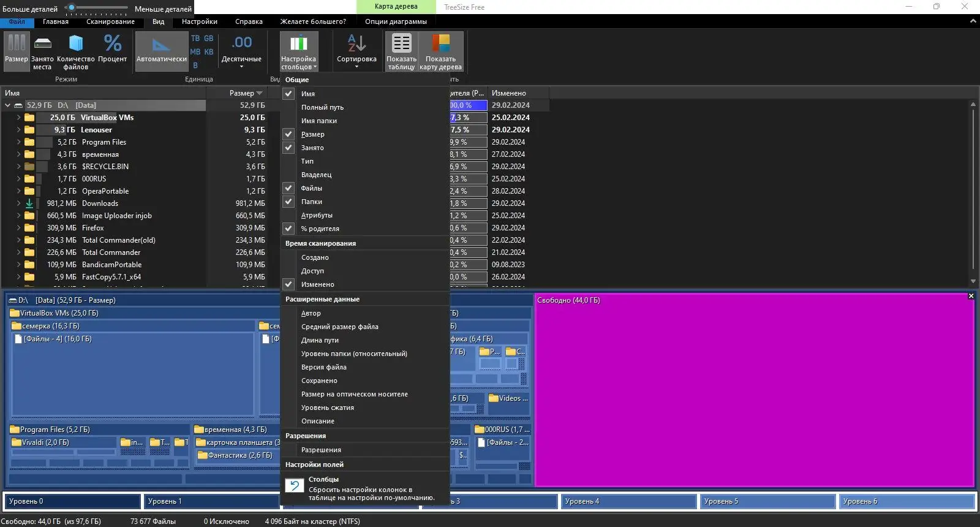
Task: Uncheck the % родителя column option
Action: pyautogui.click(x=288, y=229)
